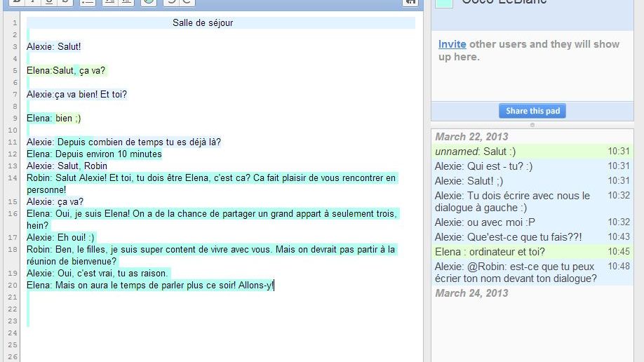Apply italic formatting from the toolbar
Screen dimensions: 644x362
(x=32, y=2)
